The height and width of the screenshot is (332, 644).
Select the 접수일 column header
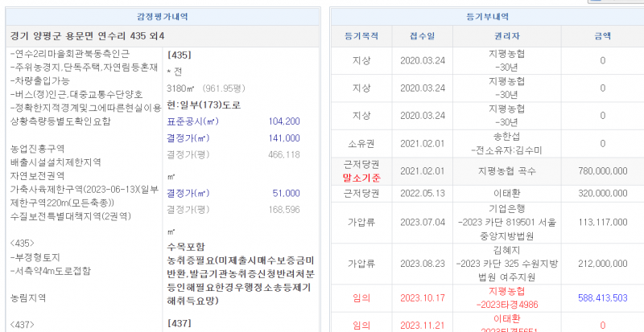click(422, 35)
